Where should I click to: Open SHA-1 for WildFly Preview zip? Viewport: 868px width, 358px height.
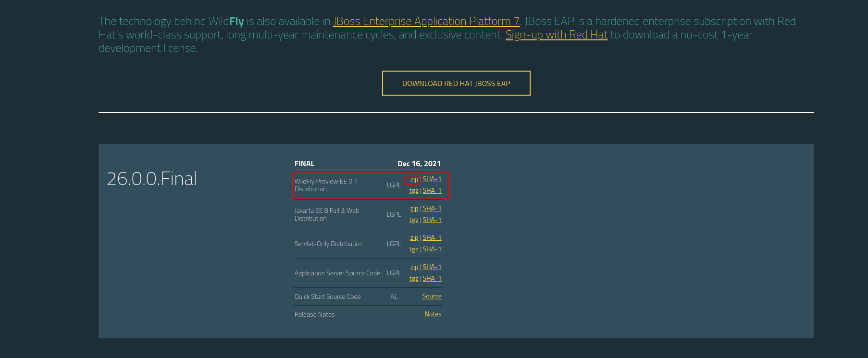tap(432, 179)
